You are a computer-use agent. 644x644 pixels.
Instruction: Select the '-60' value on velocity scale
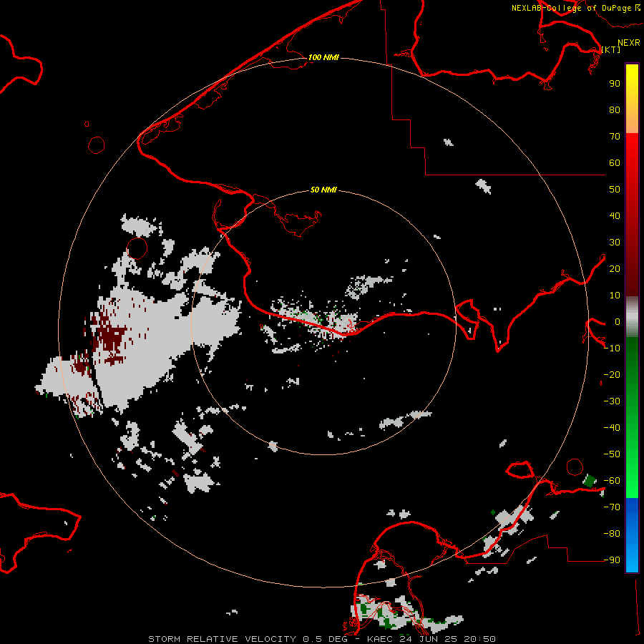612,481
